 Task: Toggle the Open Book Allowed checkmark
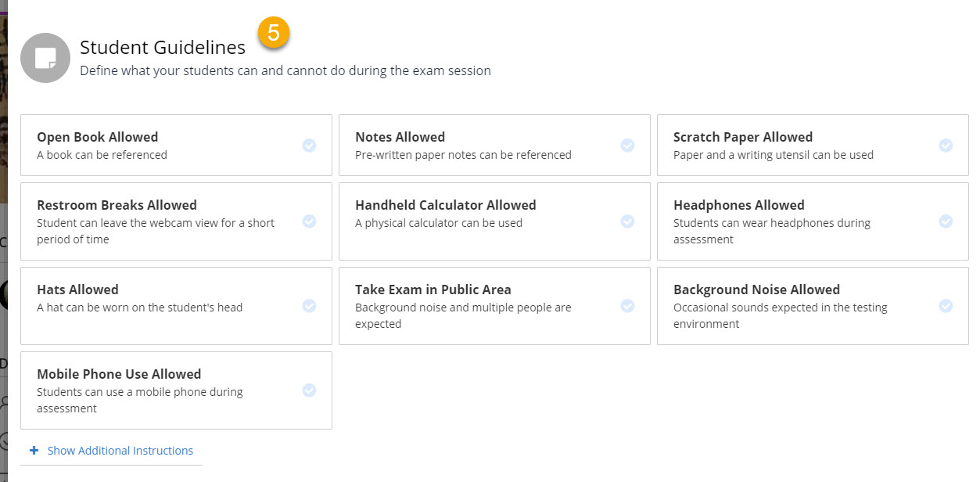(309, 146)
